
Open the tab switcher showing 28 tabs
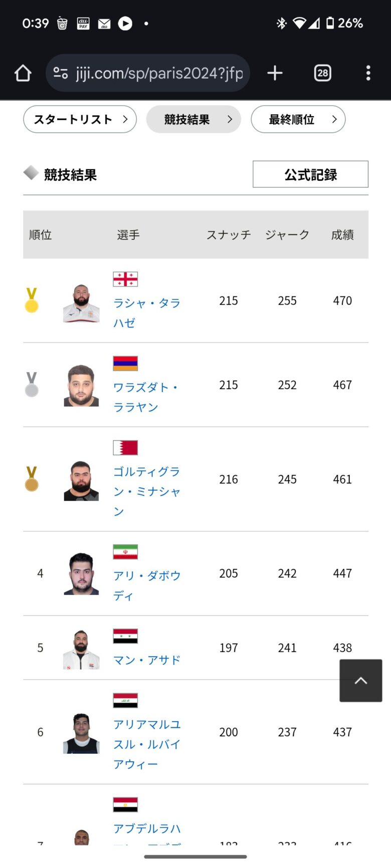322,74
